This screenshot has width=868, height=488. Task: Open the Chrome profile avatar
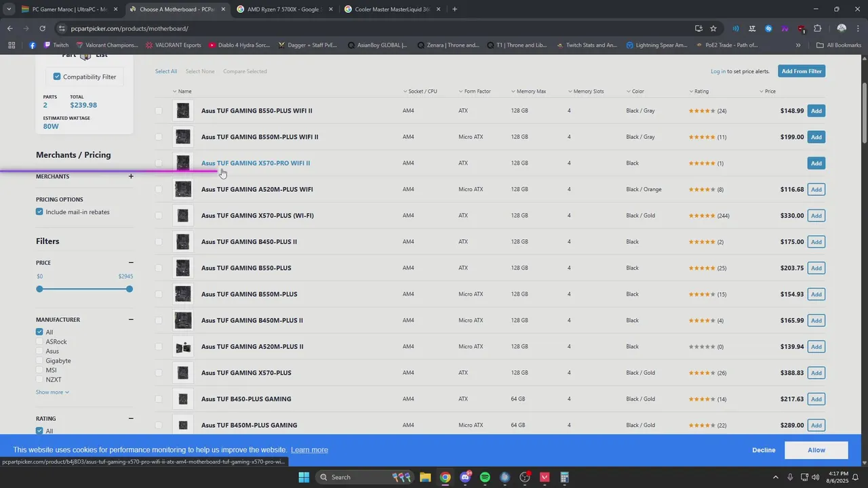tap(842, 28)
